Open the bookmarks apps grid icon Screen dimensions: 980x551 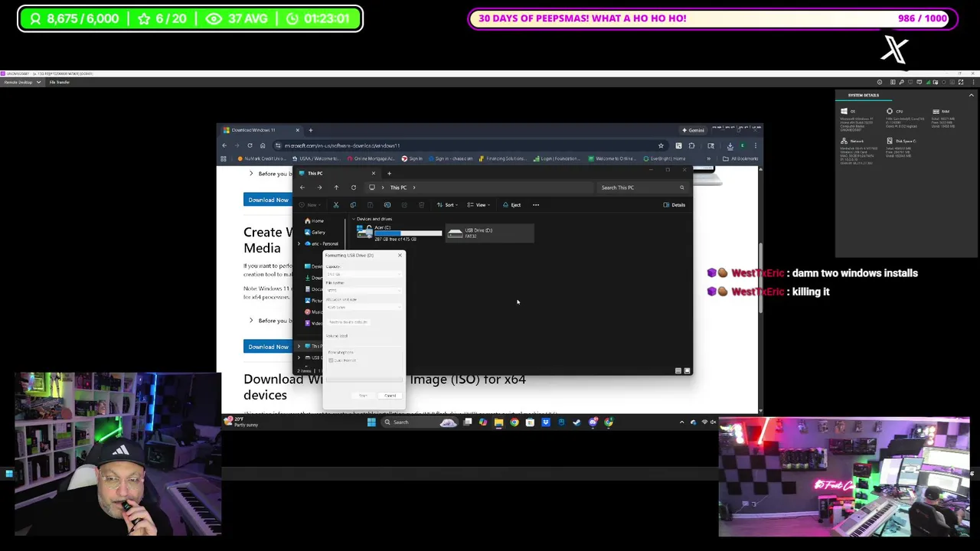[224, 159]
